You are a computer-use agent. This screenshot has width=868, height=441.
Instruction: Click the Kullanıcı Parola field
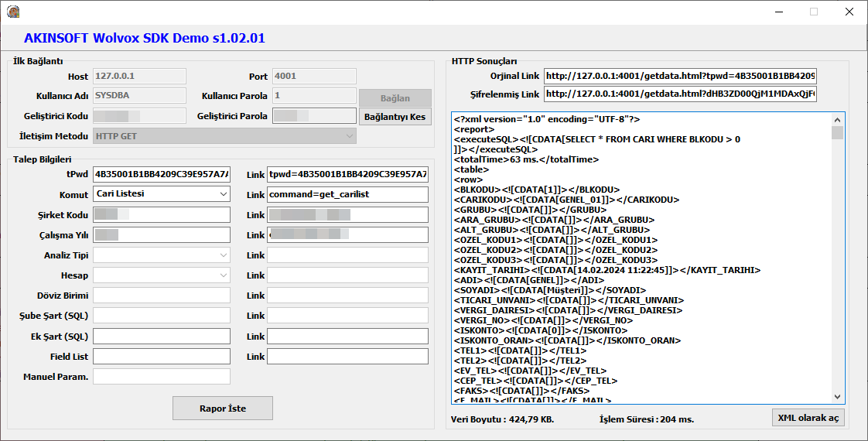[x=314, y=95]
